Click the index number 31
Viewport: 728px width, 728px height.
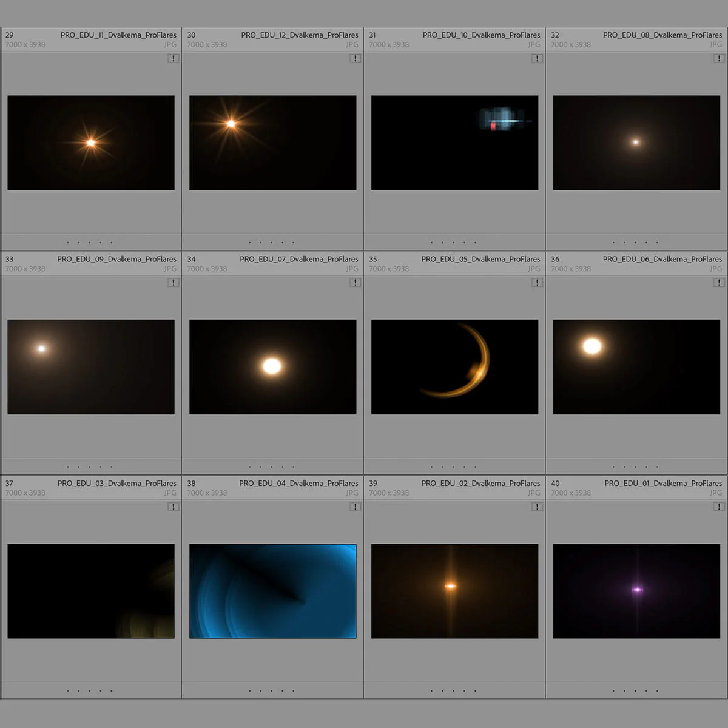372,35
